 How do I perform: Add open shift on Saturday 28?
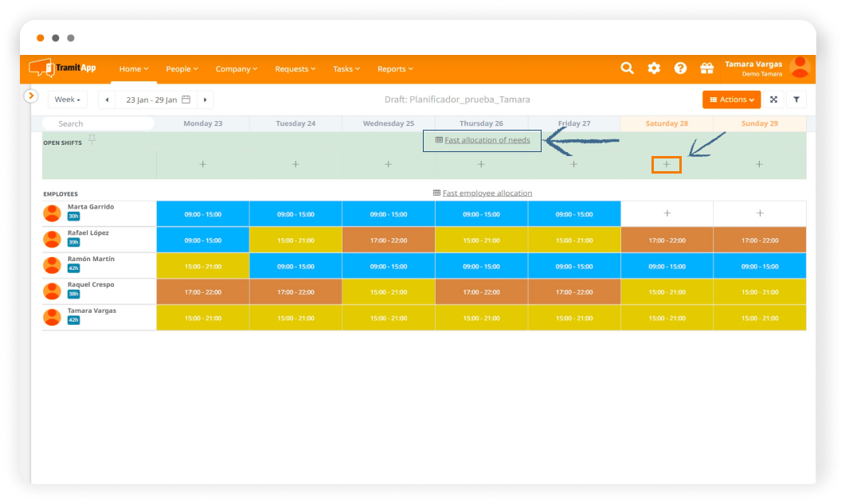[x=667, y=165]
